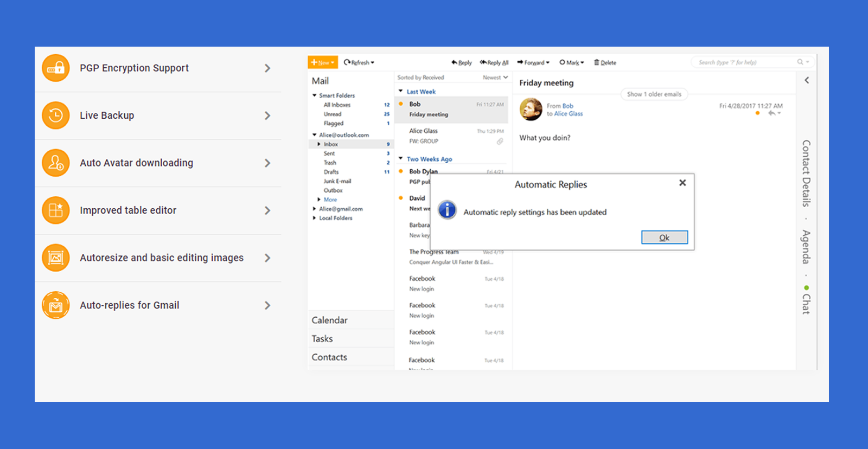Click the PGP Encryption Support lock icon
Viewport: 868px width, 449px height.
click(x=56, y=68)
